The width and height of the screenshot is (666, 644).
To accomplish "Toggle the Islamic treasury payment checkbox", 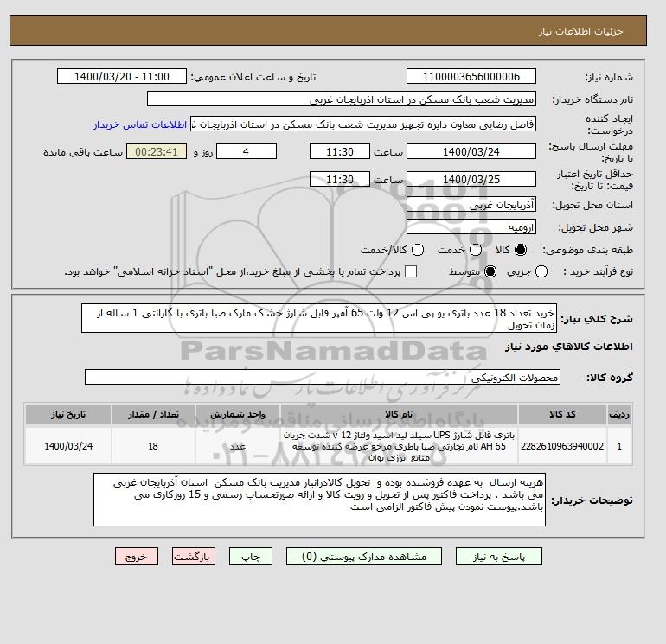I will point(411,271).
